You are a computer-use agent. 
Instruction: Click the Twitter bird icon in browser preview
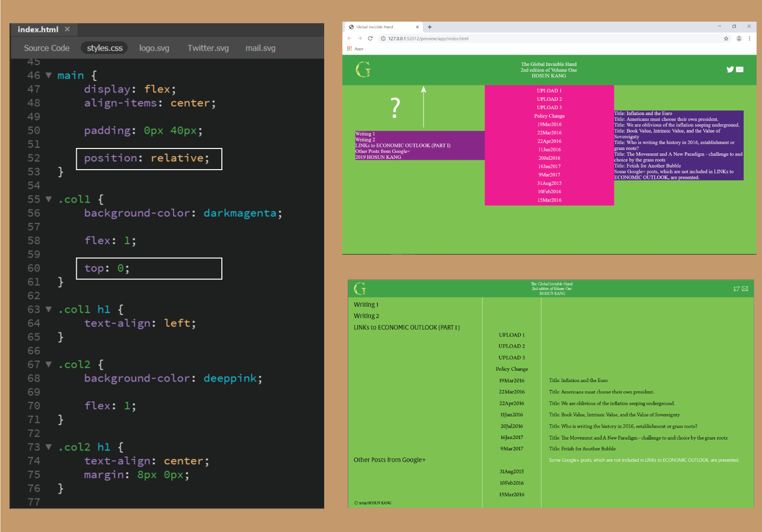730,69
